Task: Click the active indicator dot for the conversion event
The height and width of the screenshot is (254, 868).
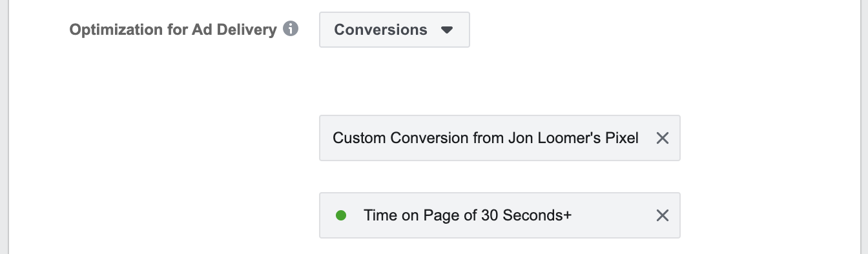Action: 341,215
